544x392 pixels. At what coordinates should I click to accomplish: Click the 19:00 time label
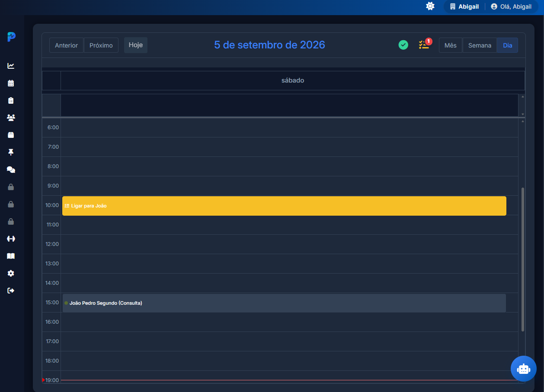[x=52, y=380]
